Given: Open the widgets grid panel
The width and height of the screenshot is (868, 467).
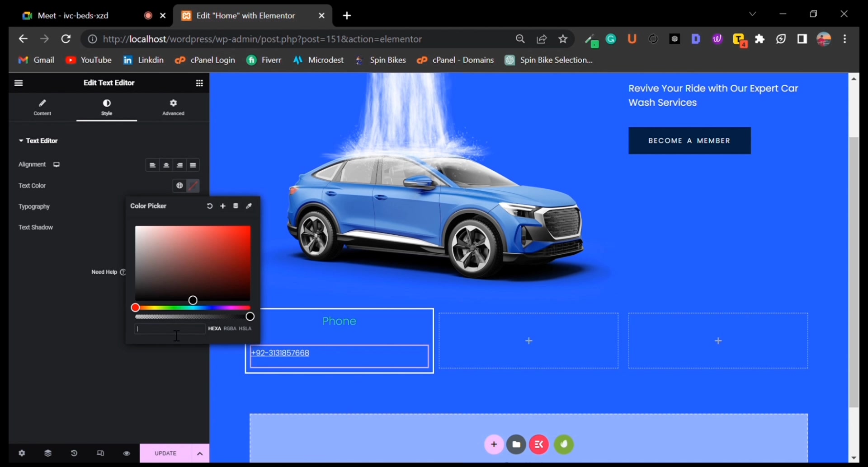Looking at the screenshot, I should (x=199, y=83).
